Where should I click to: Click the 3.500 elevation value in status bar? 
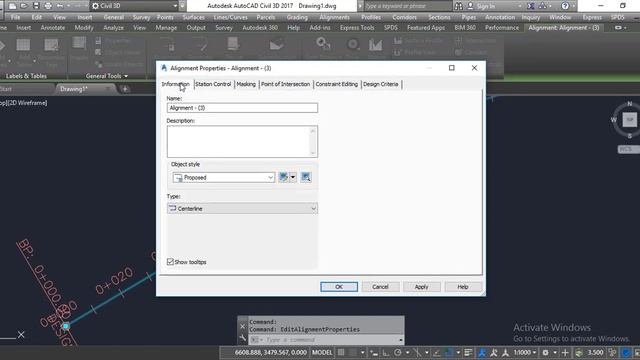coord(595,352)
